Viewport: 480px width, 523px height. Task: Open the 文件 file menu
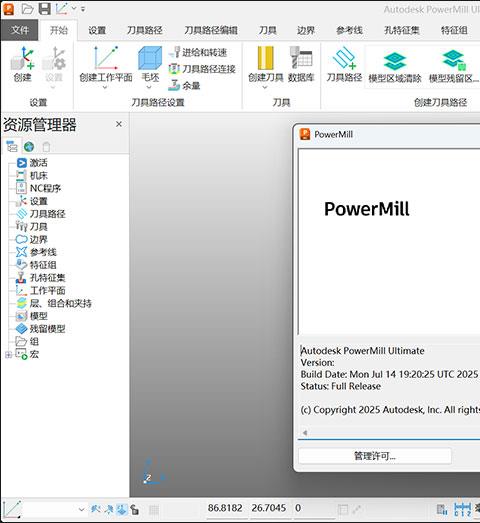point(19,30)
